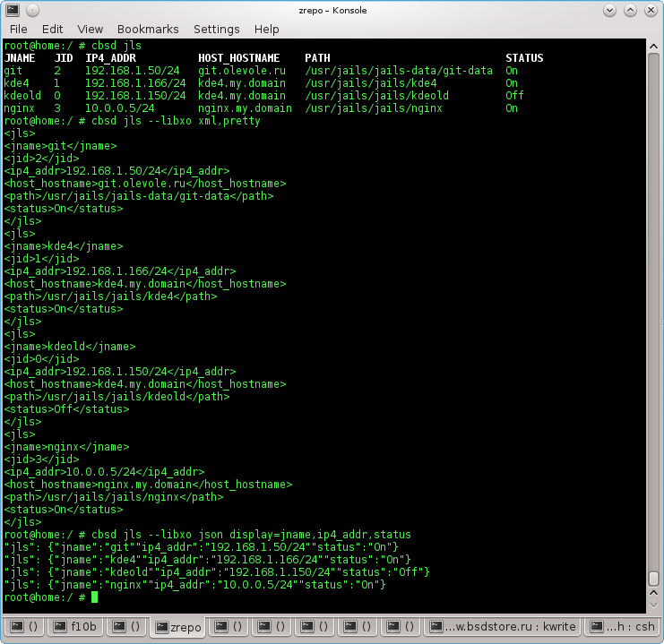Click the '<jname>kdeold</jname>' XML line
Screen dimensions: 664x644
pyautogui.click(x=70, y=347)
